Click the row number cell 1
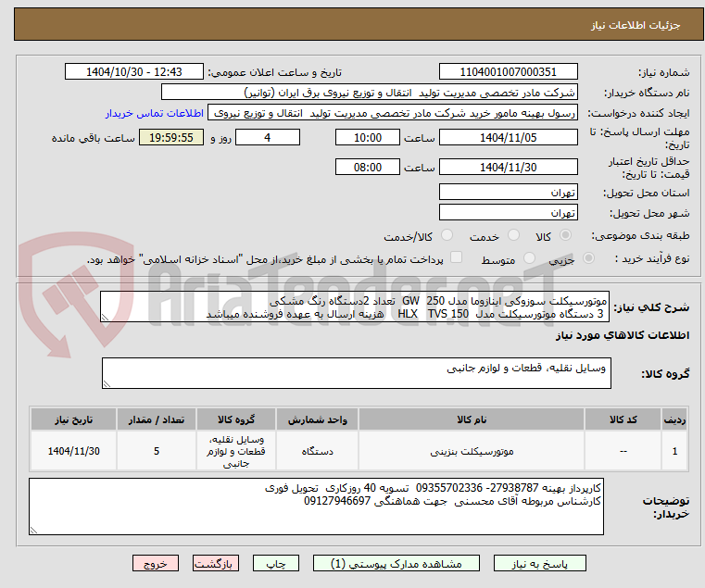 [x=674, y=451]
